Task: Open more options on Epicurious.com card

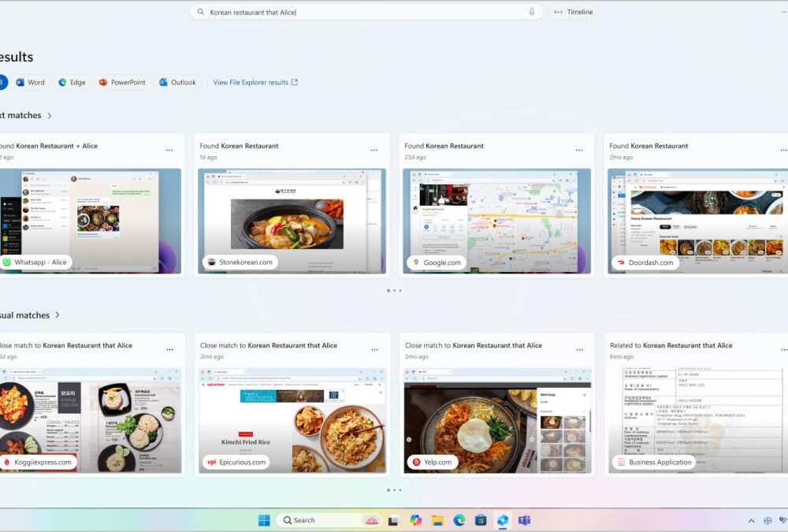Action: click(x=374, y=349)
